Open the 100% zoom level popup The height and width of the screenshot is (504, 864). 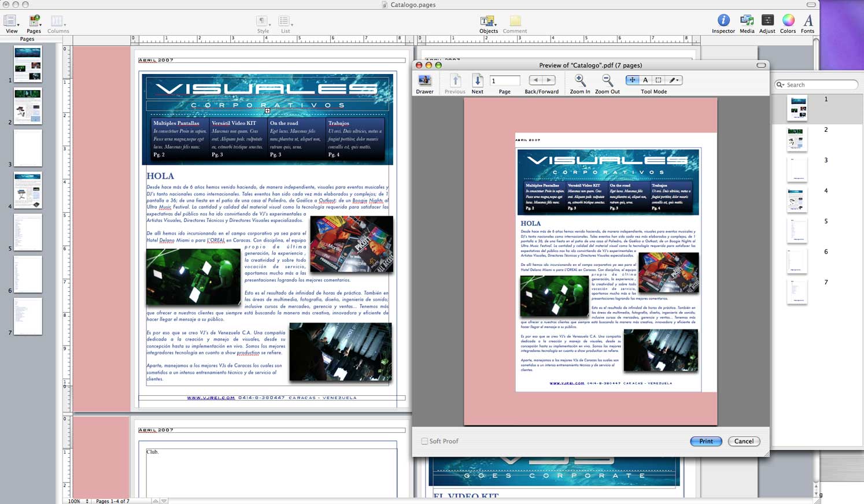point(78,501)
